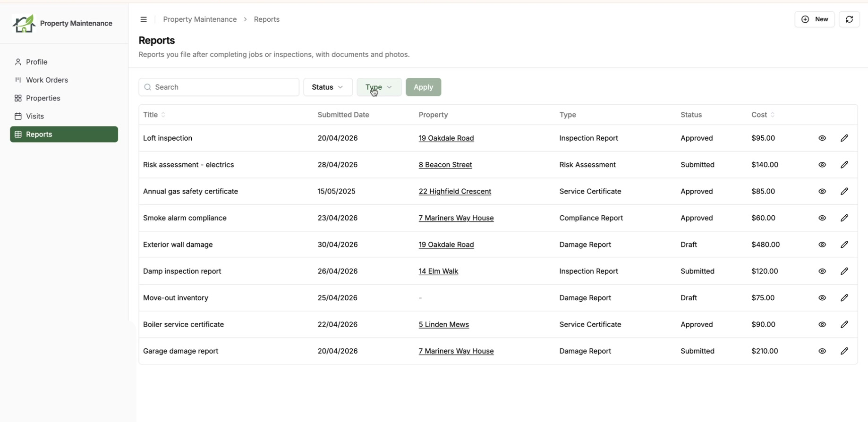This screenshot has height=422, width=868.
Task: View Move-out inventory eye icon
Action: (822, 298)
